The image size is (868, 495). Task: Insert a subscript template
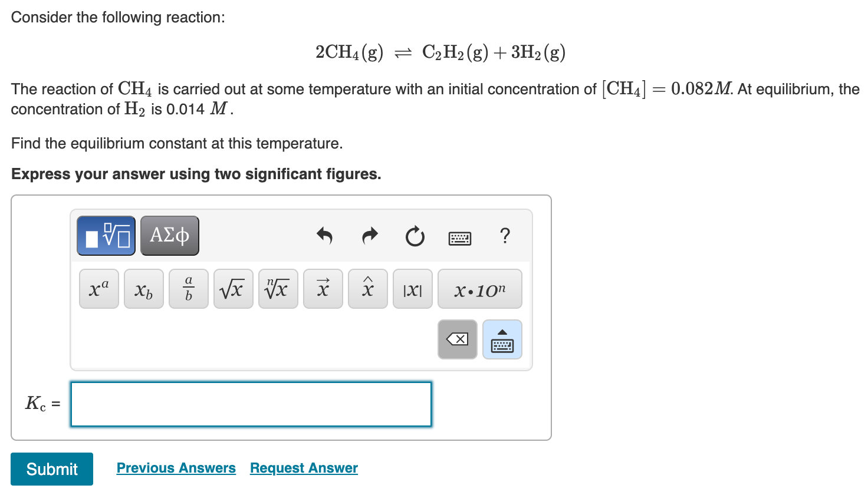point(143,288)
